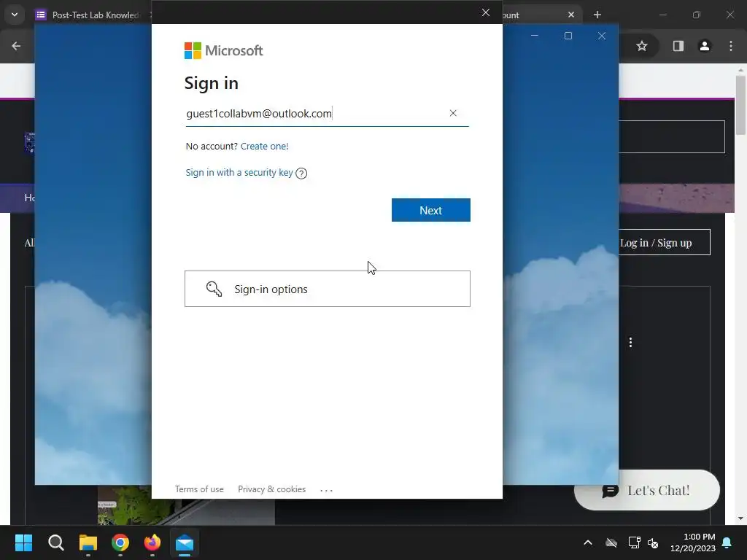This screenshot has height=560, width=747.
Task: Close the Microsoft sign-in dialog
Action: tap(485, 12)
